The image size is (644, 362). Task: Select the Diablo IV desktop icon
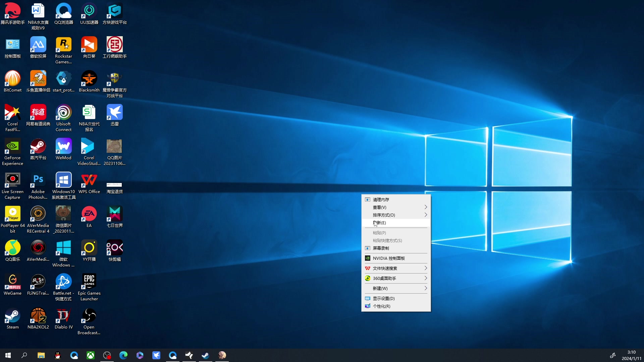(x=64, y=318)
